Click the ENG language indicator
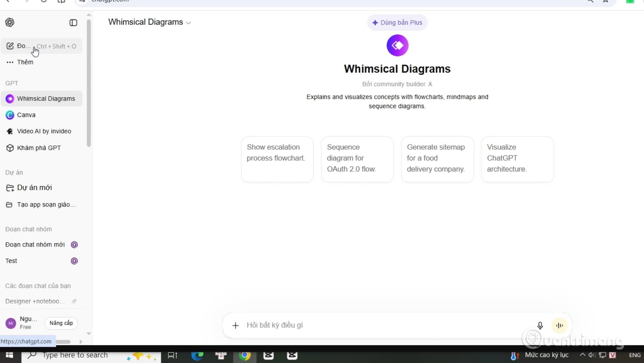 (x=635, y=355)
